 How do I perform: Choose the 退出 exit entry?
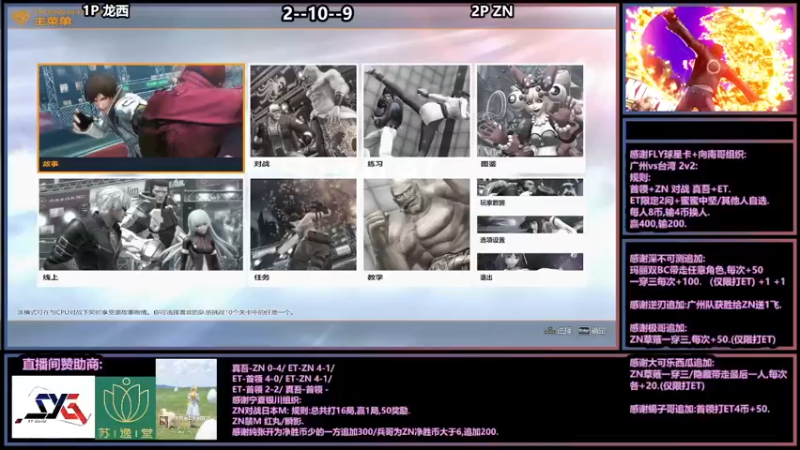point(530,267)
